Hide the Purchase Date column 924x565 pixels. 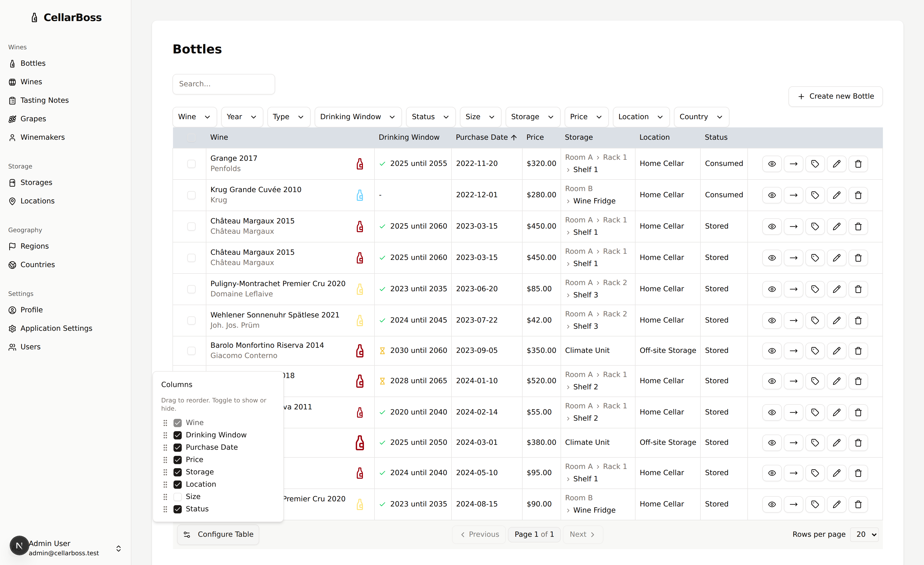[177, 447]
